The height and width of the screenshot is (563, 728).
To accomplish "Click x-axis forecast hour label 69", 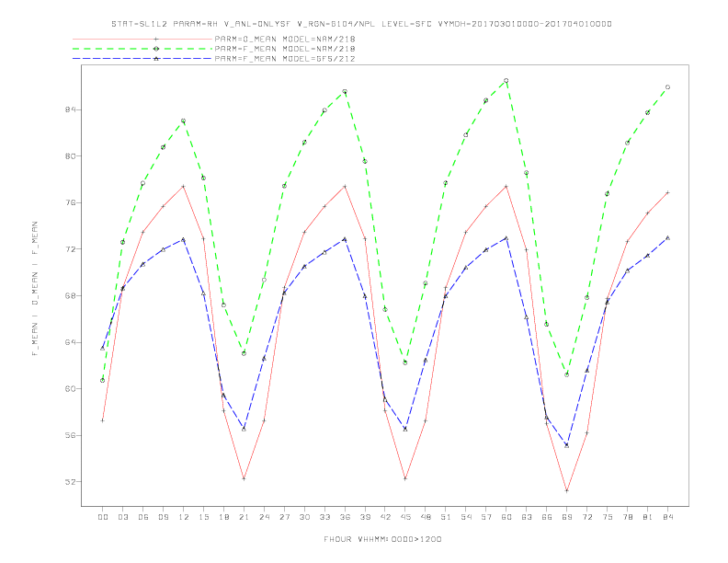I will pyautogui.click(x=567, y=517).
